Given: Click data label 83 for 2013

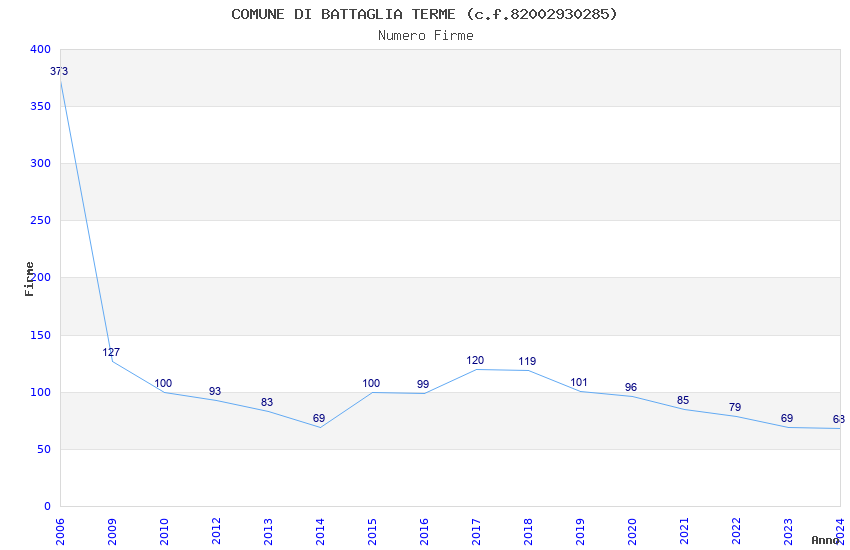Looking at the screenshot, I should pos(267,403).
